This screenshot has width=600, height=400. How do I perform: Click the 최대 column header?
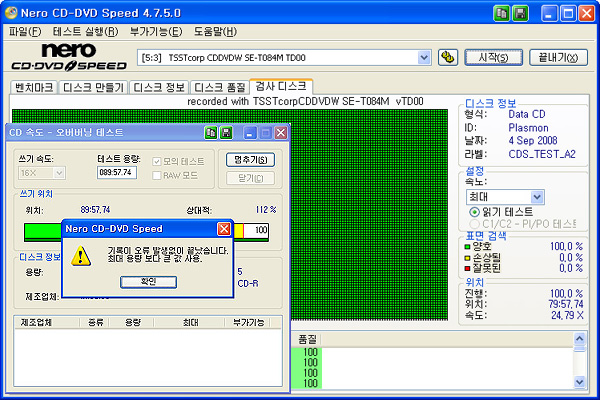click(x=189, y=323)
